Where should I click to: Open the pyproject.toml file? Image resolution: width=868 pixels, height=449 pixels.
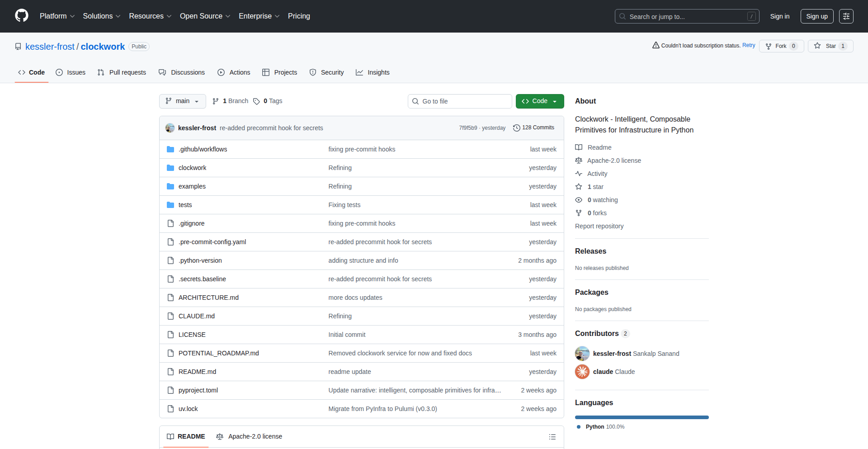click(x=198, y=390)
